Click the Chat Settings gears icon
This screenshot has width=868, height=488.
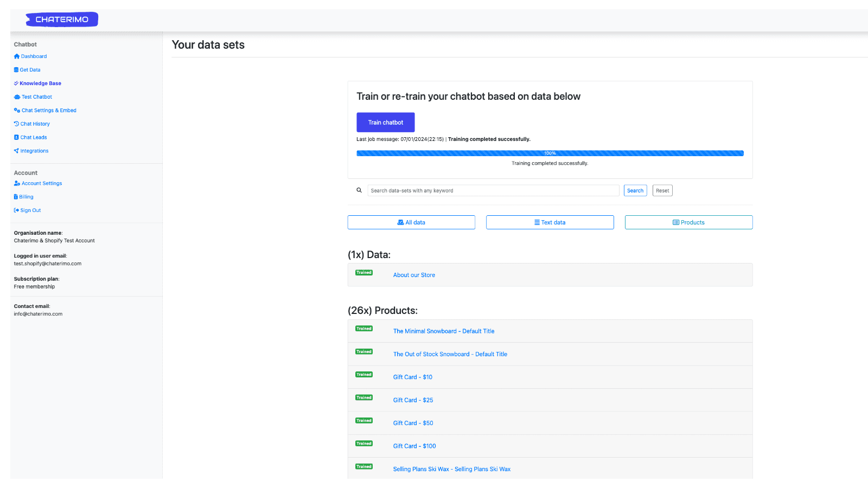(17, 111)
